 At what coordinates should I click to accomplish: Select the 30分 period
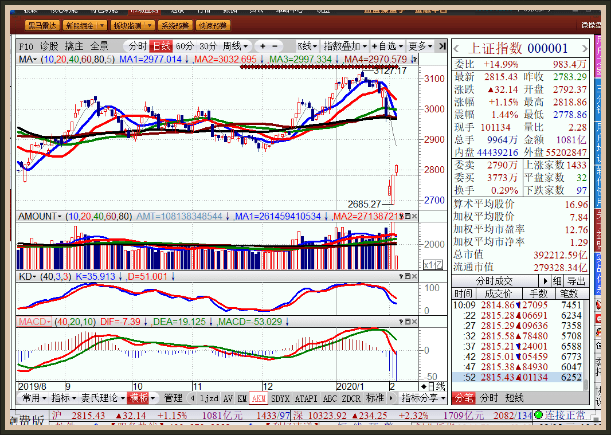[x=208, y=46]
